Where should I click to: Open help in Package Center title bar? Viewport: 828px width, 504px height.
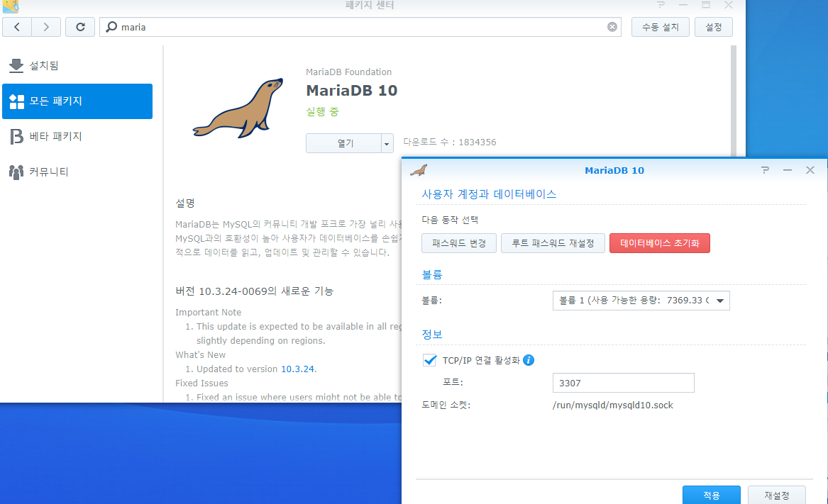pyautogui.click(x=661, y=5)
